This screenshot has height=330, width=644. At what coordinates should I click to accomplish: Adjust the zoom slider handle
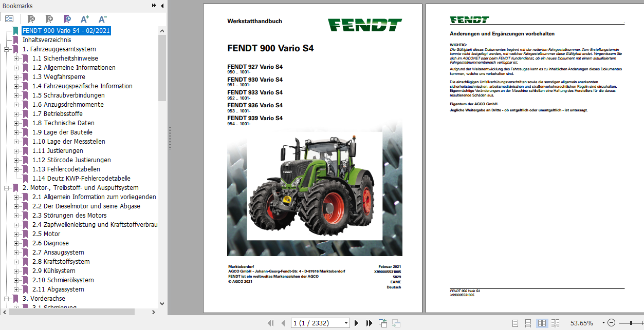[631, 323]
